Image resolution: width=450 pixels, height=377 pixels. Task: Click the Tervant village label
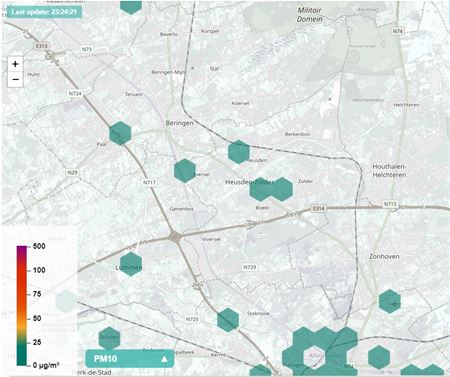click(134, 94)
